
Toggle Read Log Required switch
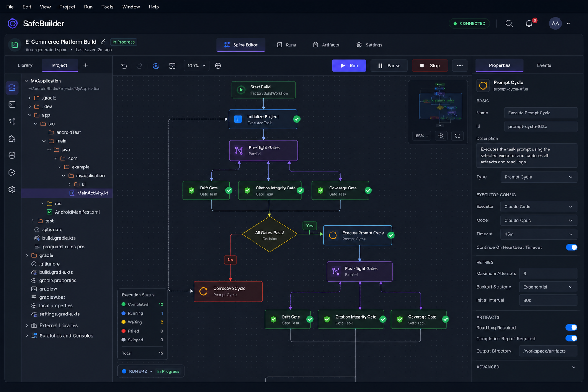pyautogui.click(x=572, y=327)
